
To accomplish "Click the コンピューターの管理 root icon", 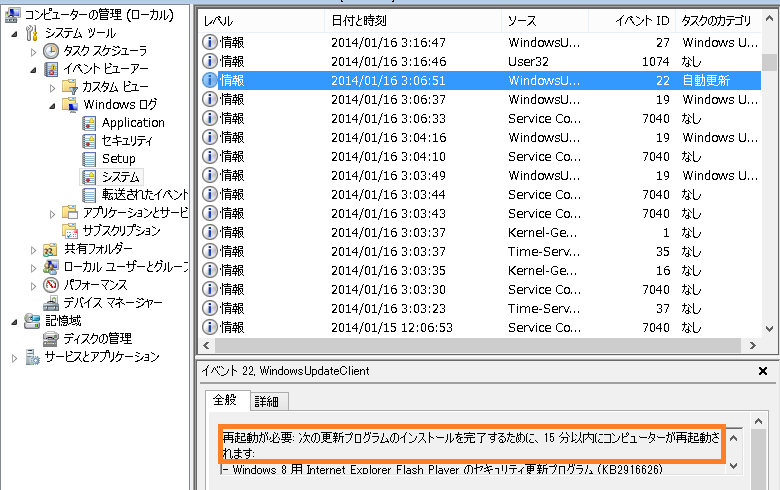I will pyautogui.click(x=13, y=15).
